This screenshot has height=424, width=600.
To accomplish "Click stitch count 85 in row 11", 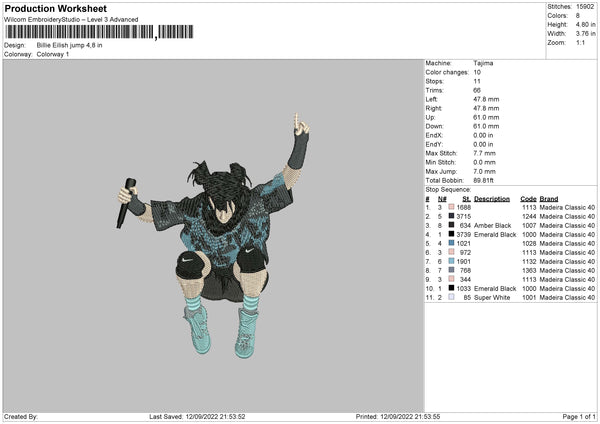I will coord(467,297).
